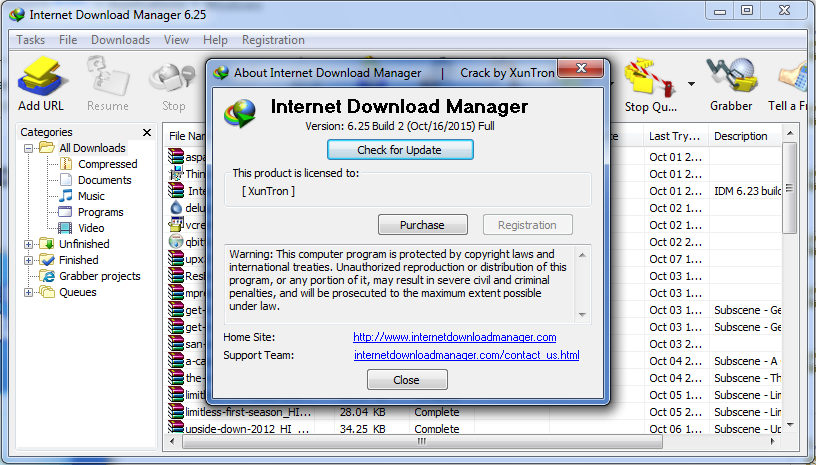
Task: Click IDM 6.23 build description cell
Action: [747, 191]
